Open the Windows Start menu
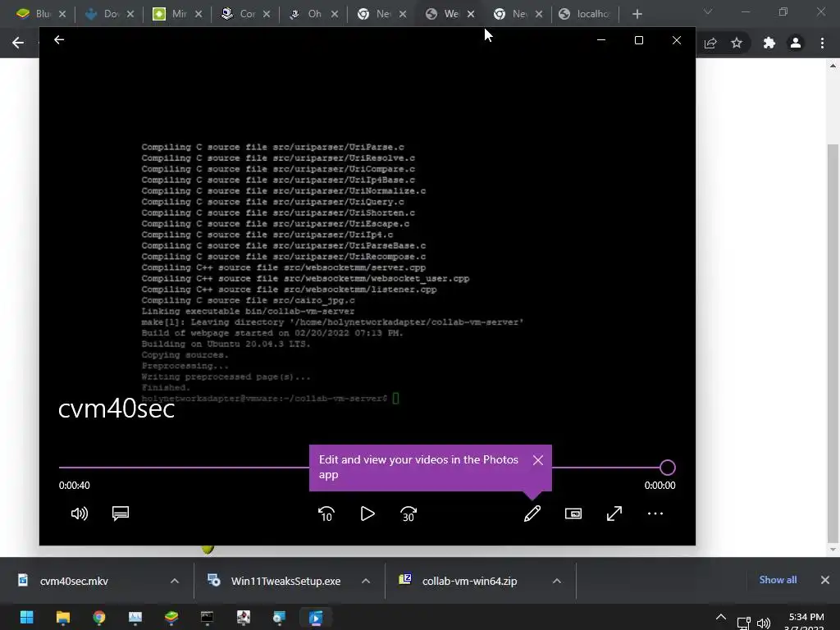The image size is (840, 630). 27,617
